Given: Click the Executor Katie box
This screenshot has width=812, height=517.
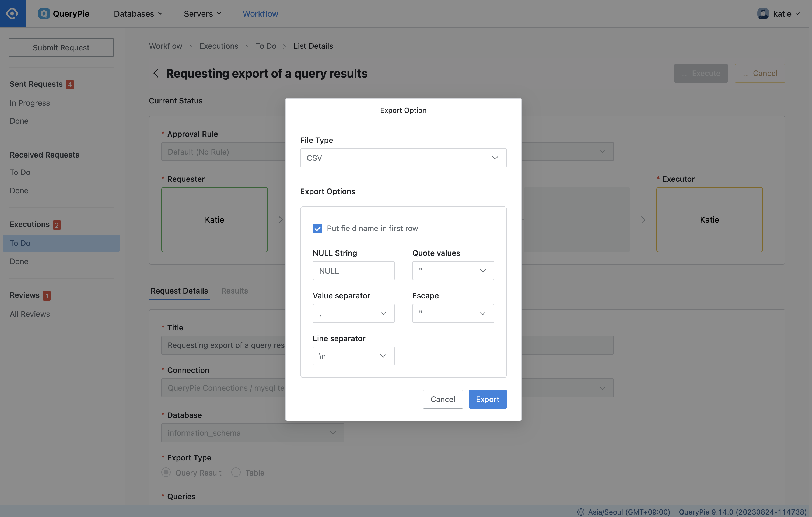Looking at the screenshot, I should click(709, 219).
